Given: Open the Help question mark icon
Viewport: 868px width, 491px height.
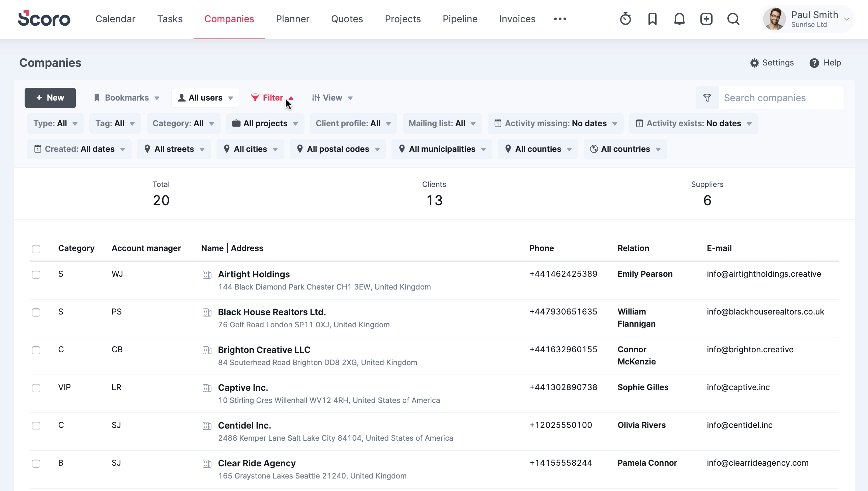Looking at the screenshot, I should (814, 63).
